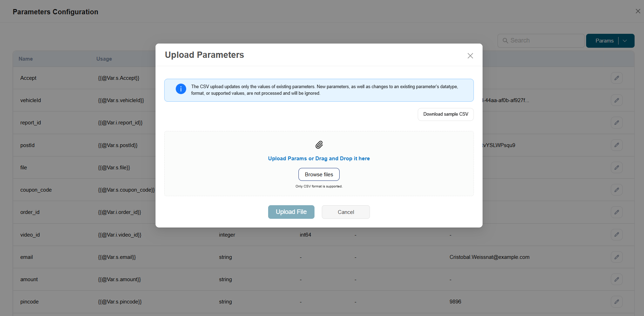This screenshot has width=644, height=316.
Task: Click the info icon in the CSV notice
Action: pyautogui.click(x=181, y=89)
